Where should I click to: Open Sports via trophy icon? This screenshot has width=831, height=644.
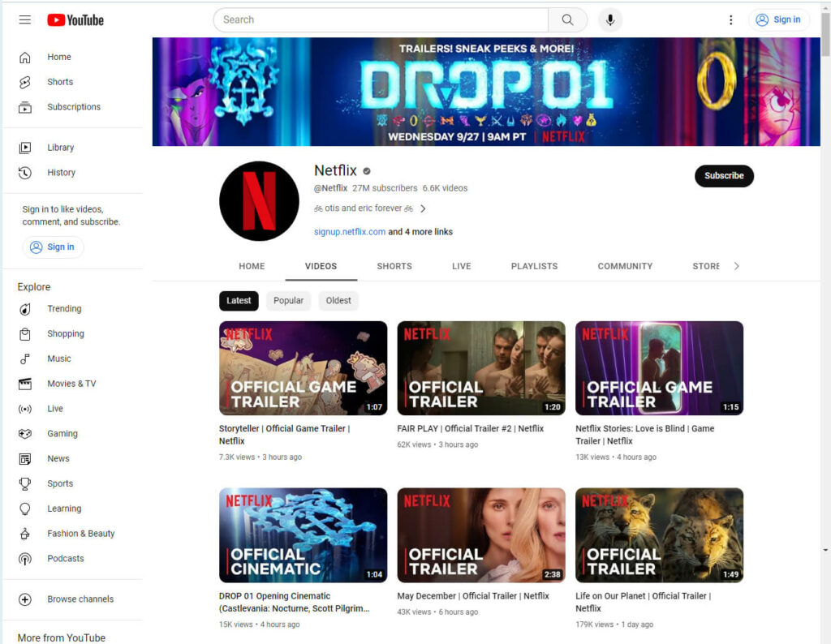(25, 483)
